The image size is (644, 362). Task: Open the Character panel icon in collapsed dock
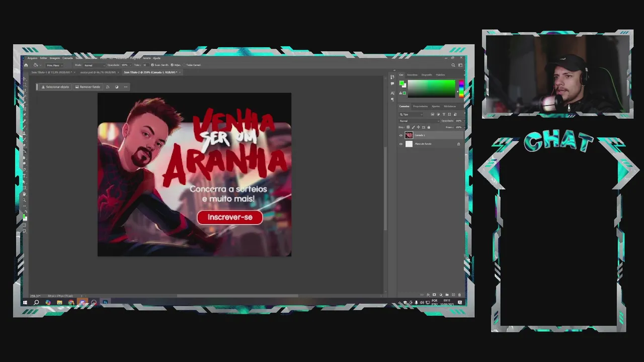(392, 93)
